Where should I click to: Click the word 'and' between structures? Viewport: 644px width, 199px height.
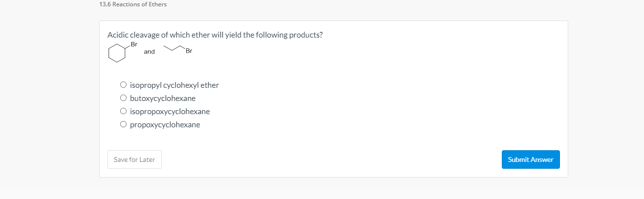pos(149,52)
